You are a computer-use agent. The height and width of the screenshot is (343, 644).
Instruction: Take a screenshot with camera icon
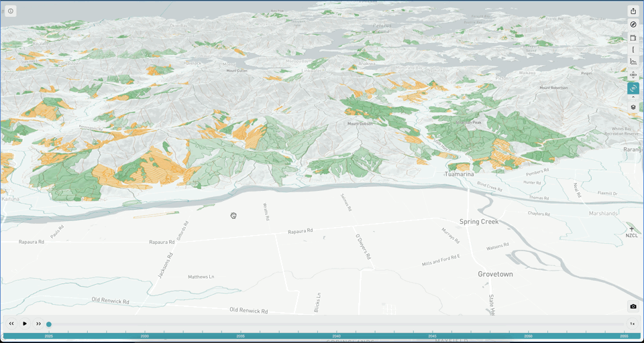click(x=633, y=307)
